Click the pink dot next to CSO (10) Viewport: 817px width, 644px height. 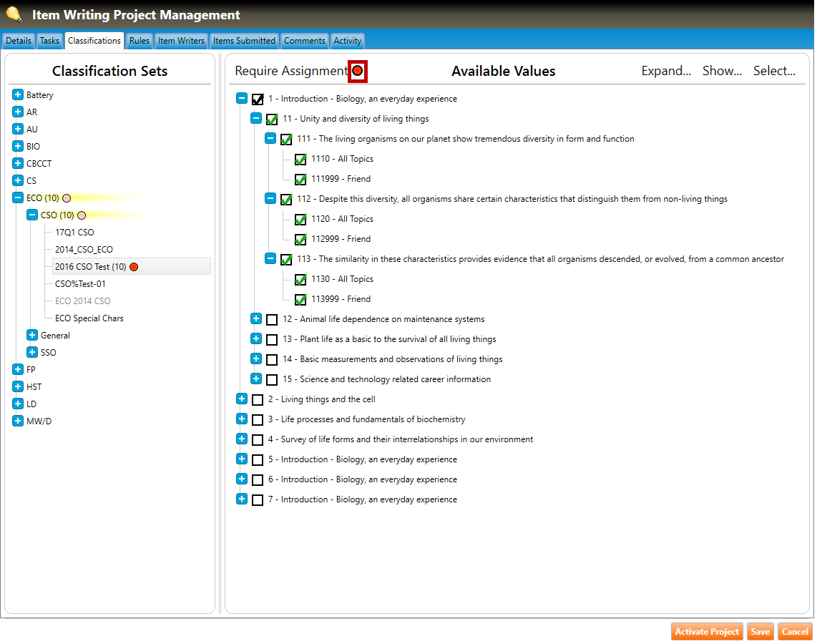click(x=82, y=215)
